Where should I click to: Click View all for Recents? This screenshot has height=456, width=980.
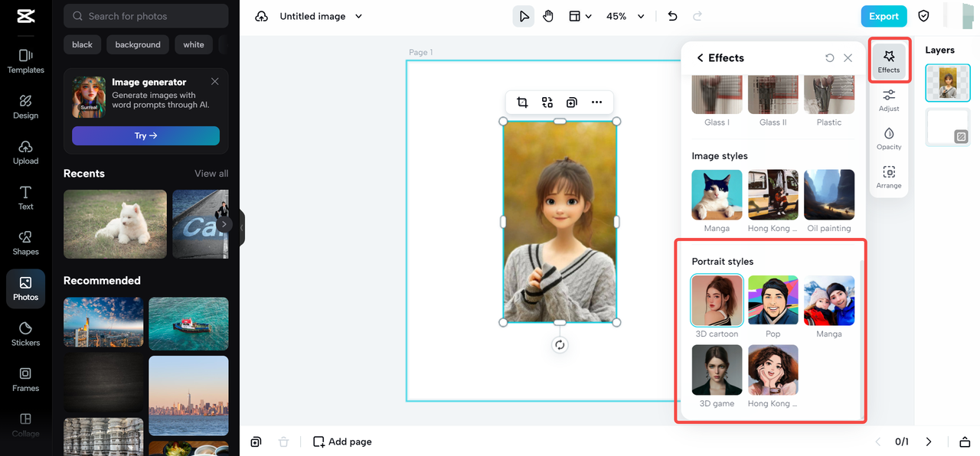211,174
